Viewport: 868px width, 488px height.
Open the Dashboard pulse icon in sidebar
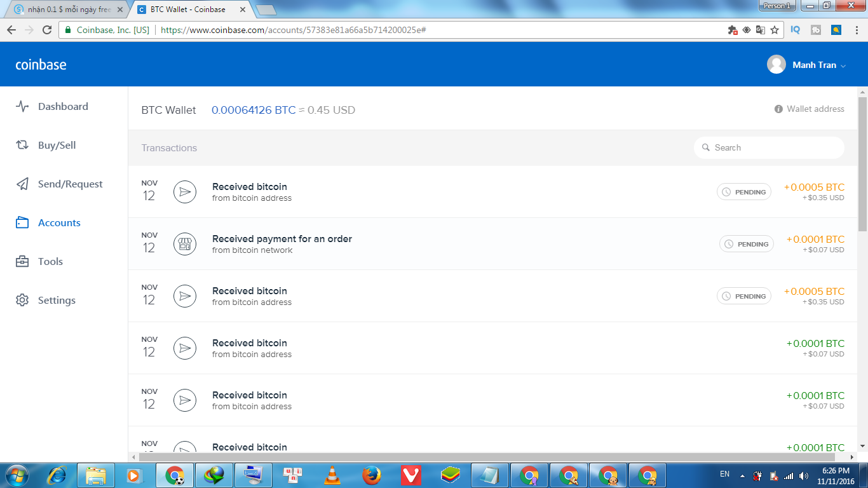tap(22, 107)
